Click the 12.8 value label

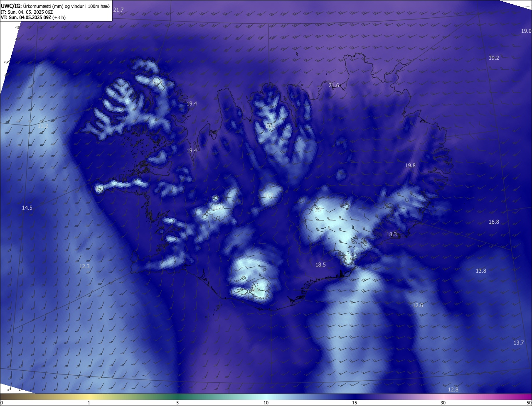tap(453, 390)
